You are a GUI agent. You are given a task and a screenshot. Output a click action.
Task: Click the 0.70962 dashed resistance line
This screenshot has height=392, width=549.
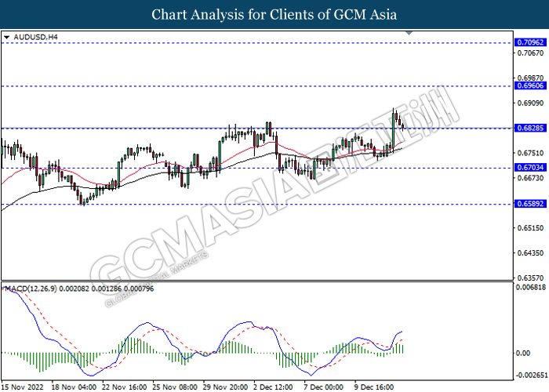(257, 43)
